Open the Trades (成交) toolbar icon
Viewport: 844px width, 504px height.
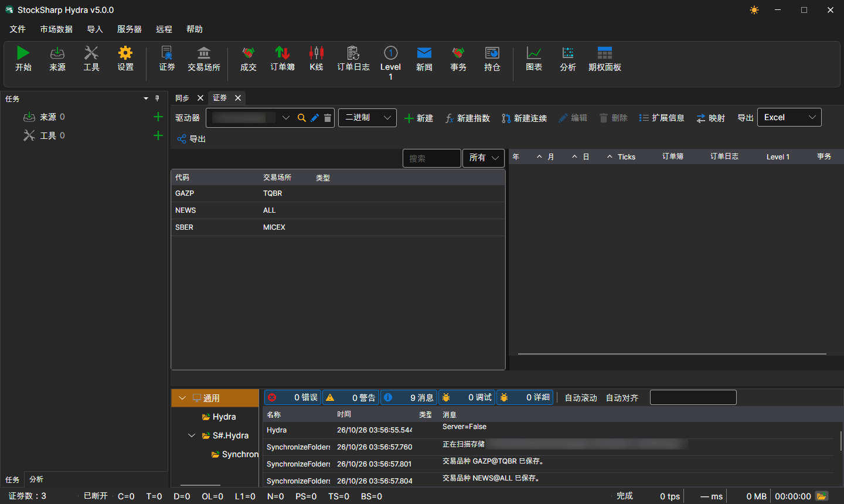(248, 53)
